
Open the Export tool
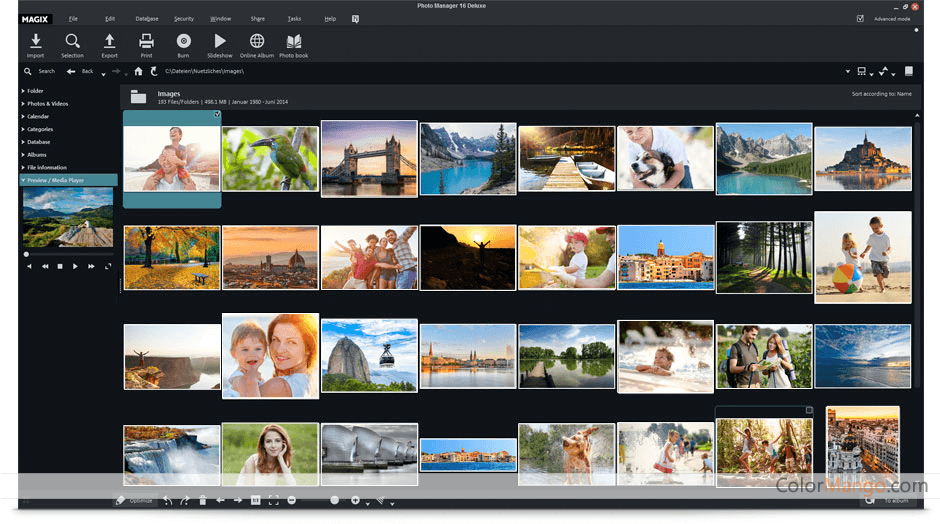109,43
